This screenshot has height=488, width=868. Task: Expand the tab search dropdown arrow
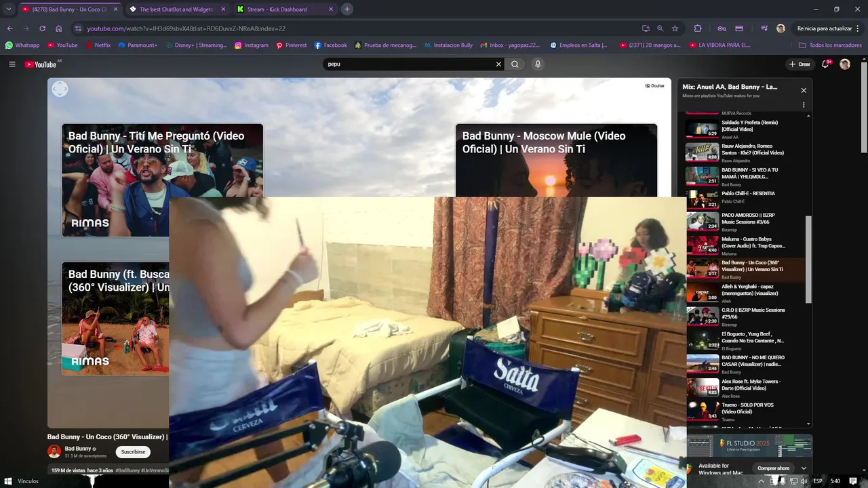(x=9, y=9)
